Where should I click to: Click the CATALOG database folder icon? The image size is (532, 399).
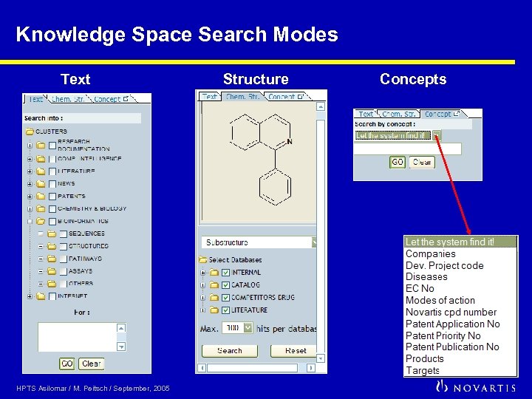(x=214, y=285)
